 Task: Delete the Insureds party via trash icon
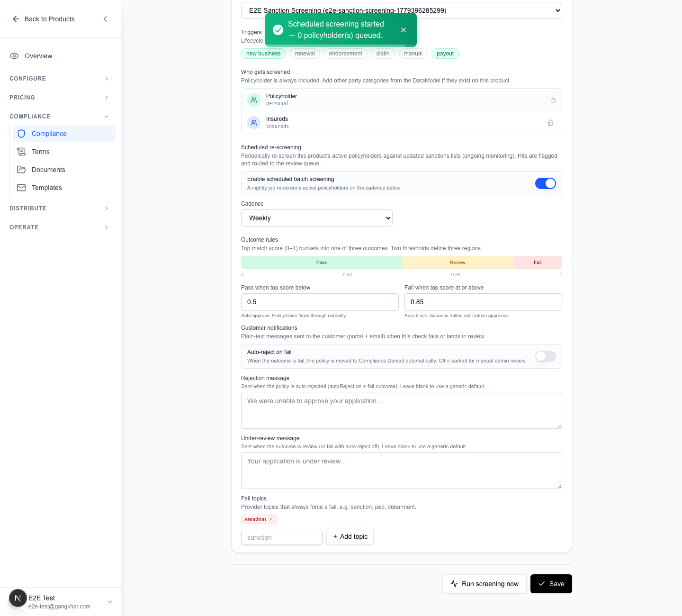[x=550, y=123]
